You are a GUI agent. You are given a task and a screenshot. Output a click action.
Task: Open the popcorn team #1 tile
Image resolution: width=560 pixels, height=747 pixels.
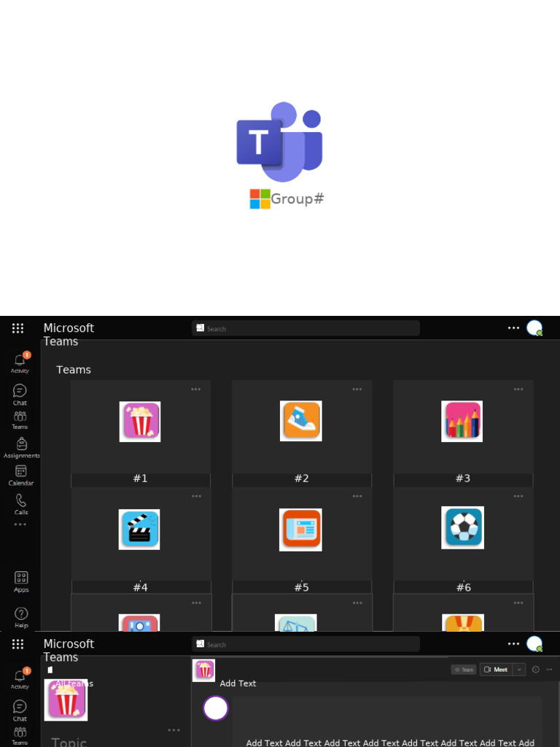pos(140,422)
